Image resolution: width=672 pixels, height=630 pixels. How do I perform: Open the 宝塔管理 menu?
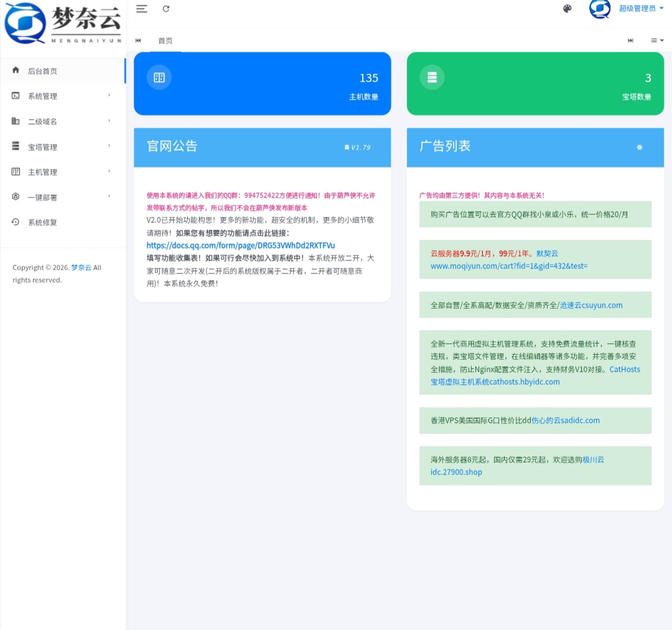pos(63,147)
